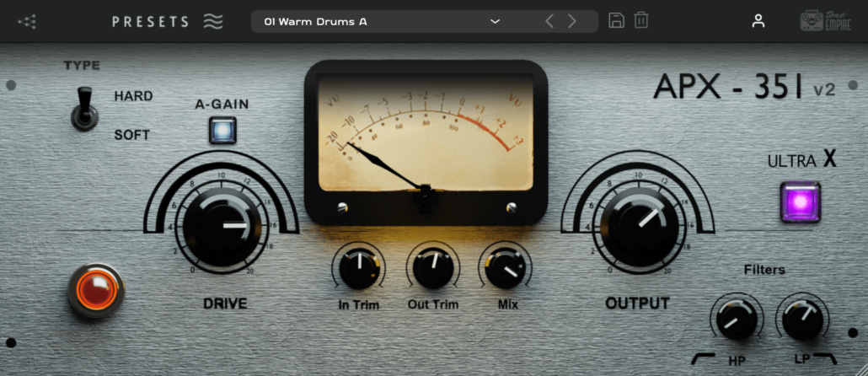The width and height of the screenshot is (868, 376).
Task: Enable the purple Ultra X button
Action: (800, 202)
